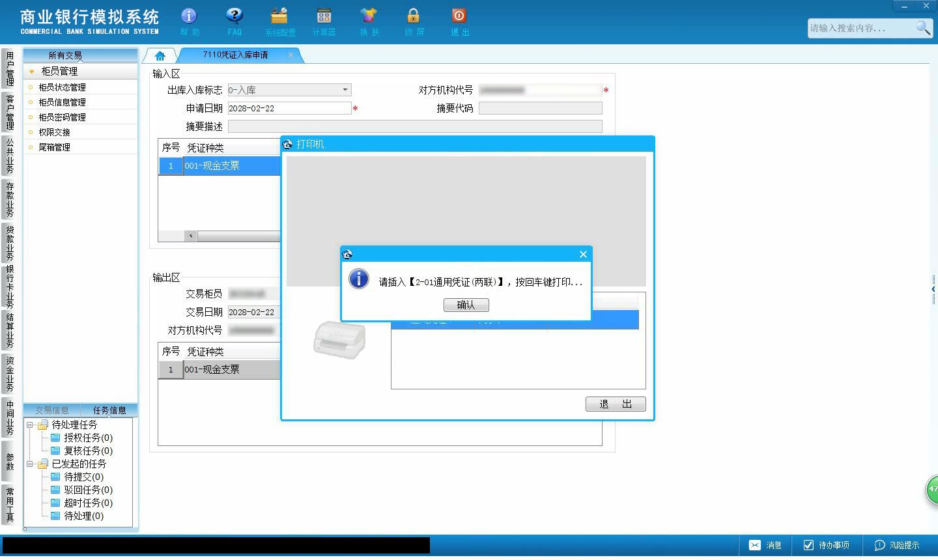The height and width of the screenshot is (560, 938).
Task: Open 权限交接 menu entry
Action: 54,132
